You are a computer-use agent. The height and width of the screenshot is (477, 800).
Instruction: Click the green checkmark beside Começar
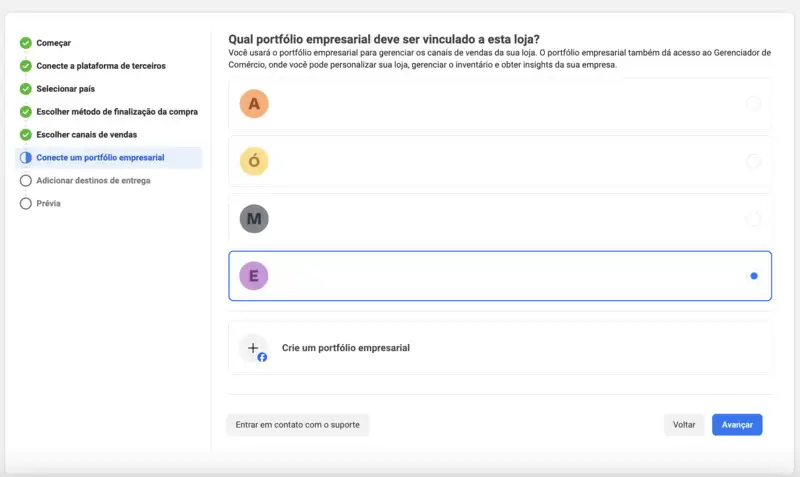26,43
